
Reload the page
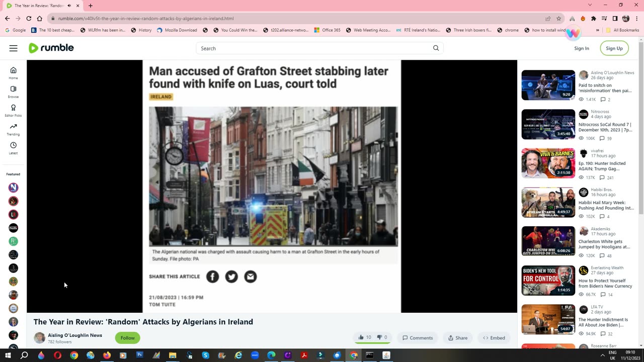[x=29, y=19]
